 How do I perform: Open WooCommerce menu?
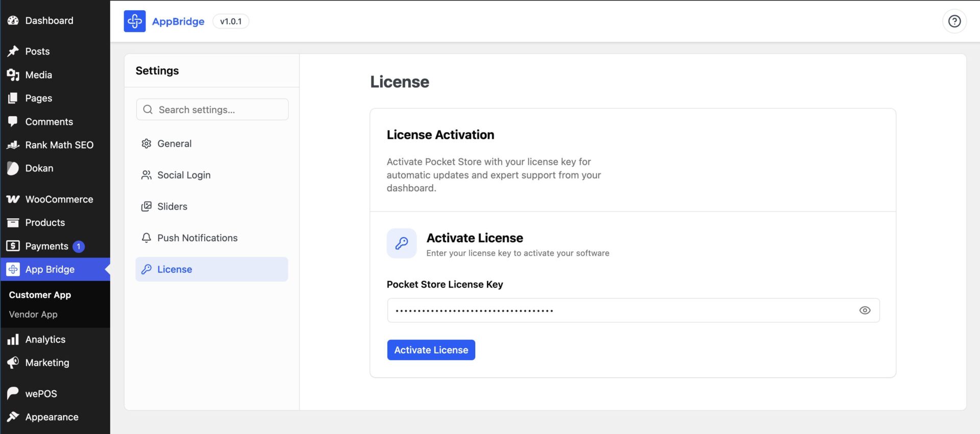pos(55,199)
